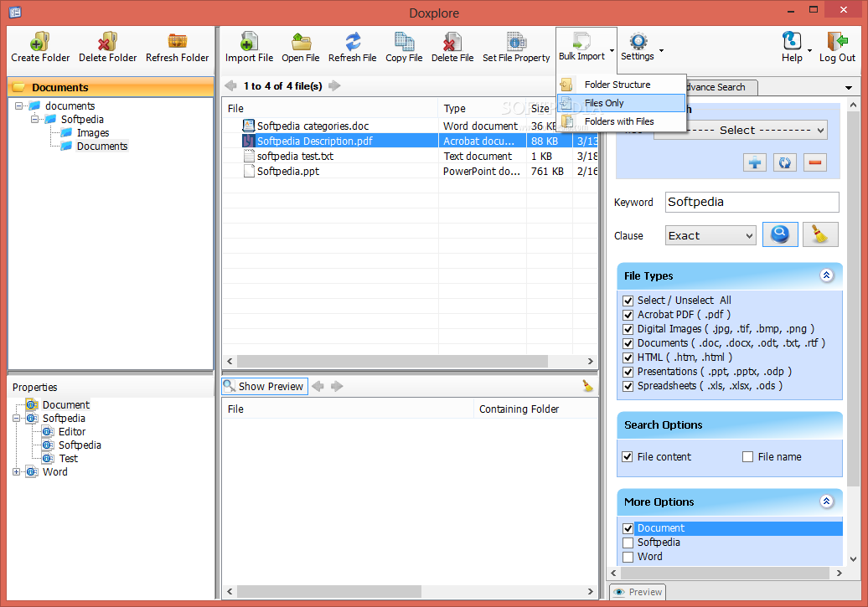868x607 pixels.
Task: Open the Help dropdown arrow
Action: coord(809,50)
